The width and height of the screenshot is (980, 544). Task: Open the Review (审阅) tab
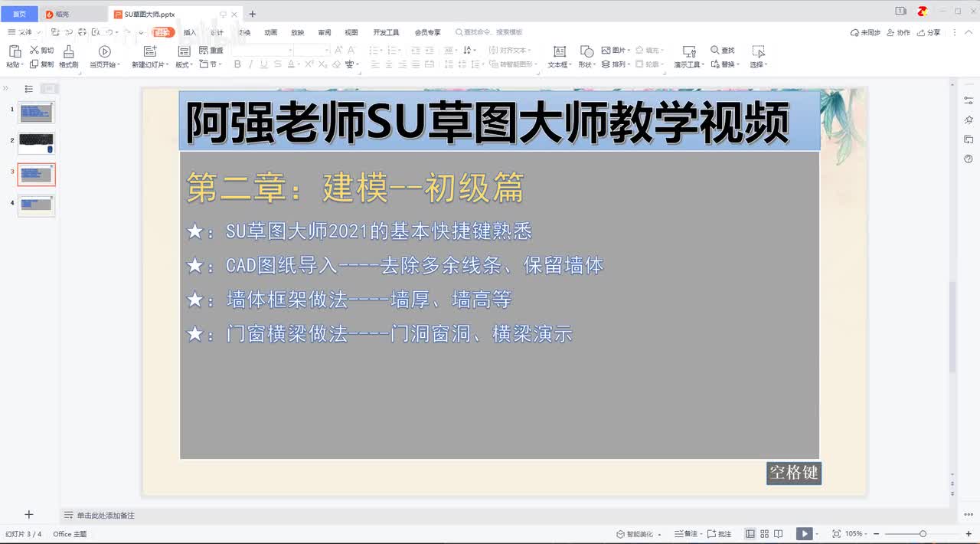pyautogui.click(x=324, y=32)
